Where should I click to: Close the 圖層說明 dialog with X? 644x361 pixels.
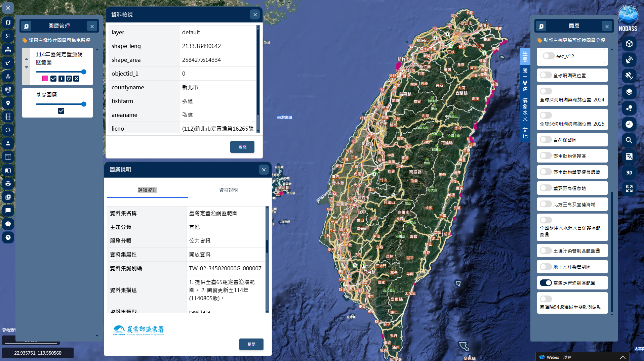click(x=264, y=170)
